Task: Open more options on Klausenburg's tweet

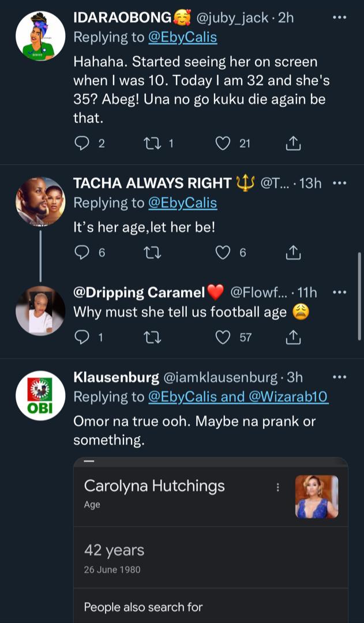Action: coord(340,378)
